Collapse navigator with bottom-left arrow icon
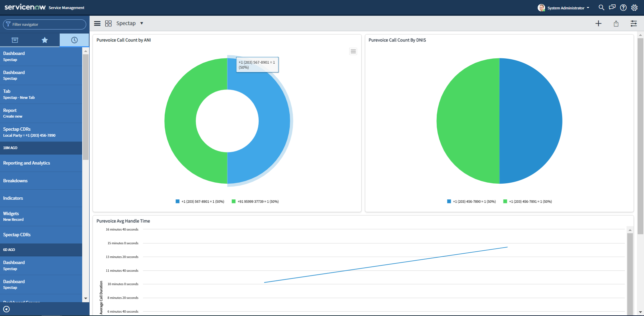This screenshot has width=644, height=316. tap(6, 309)
